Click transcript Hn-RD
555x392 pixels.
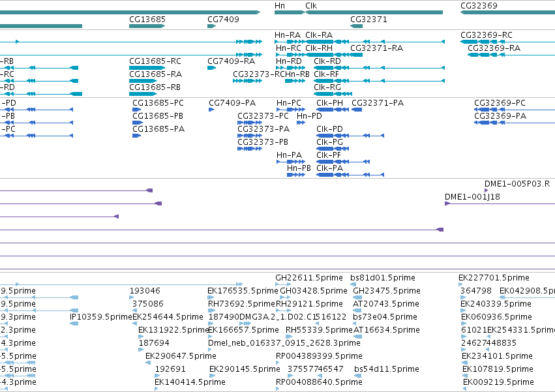click(289, 61)
